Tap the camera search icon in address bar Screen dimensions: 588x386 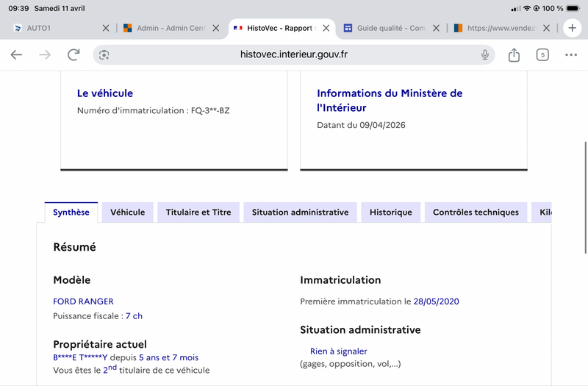pos(104,54)
